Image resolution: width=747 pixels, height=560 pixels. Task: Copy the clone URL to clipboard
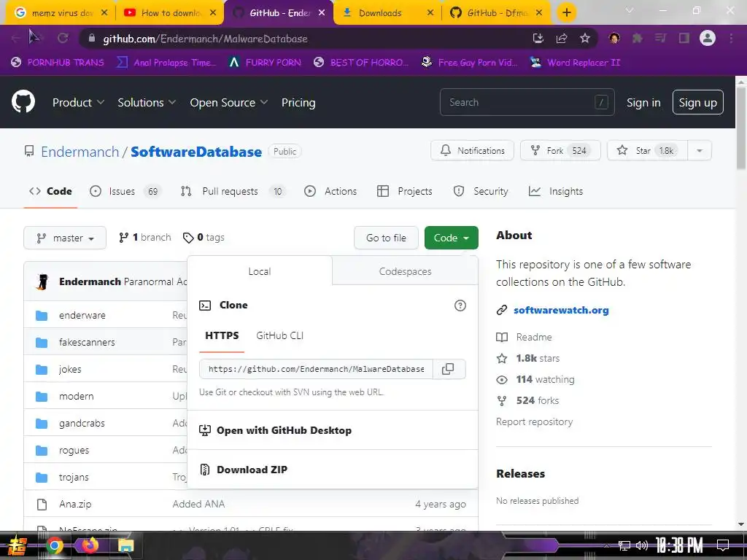click(448, 369)
